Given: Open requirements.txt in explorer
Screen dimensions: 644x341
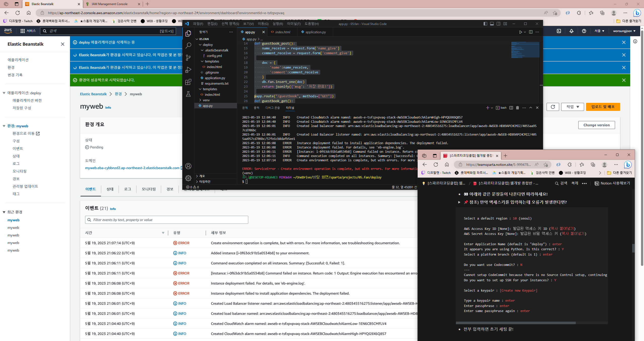Looking at the screenshot, I should pos(217,83).
